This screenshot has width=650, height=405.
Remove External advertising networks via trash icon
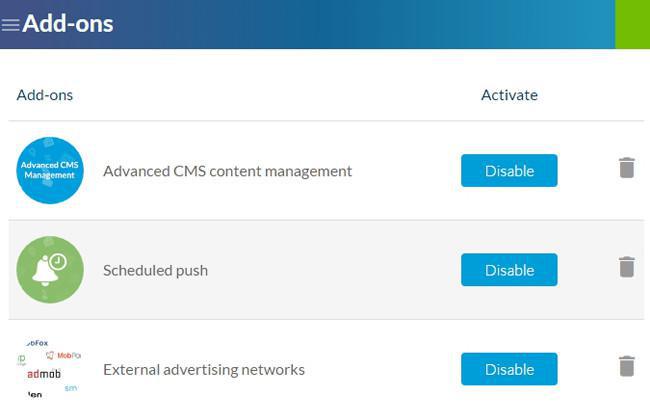tap(626, 366)
